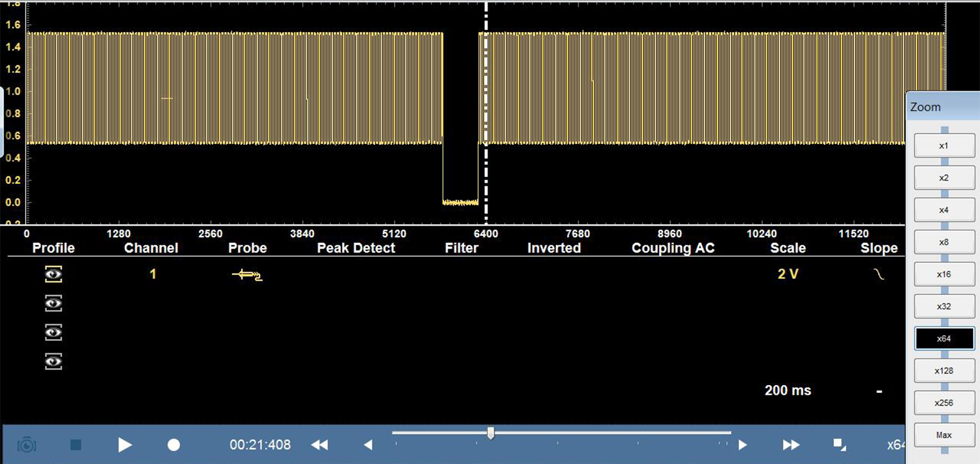
Task: Change the channel 1 slope setting
Action: [x=879, y=275]
